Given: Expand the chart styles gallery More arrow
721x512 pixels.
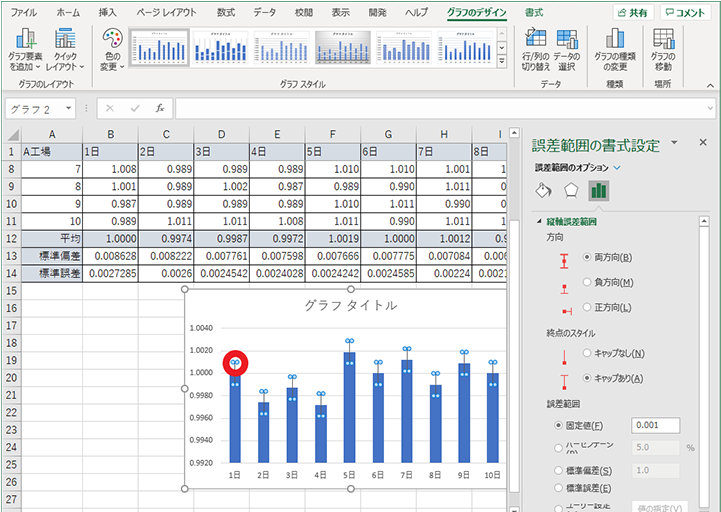Looking at the screenshot, I should [502, 61].
